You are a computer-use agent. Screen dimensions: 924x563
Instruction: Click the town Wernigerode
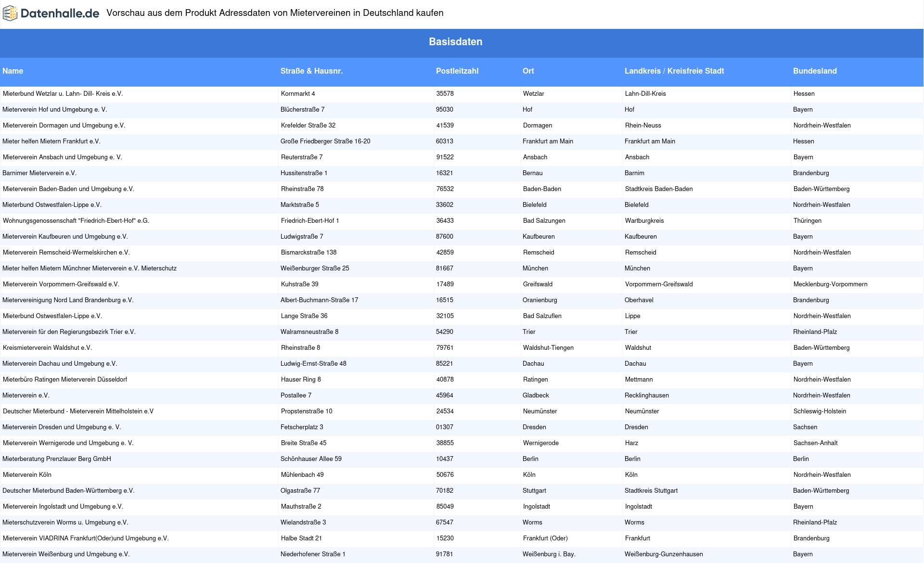540,443
